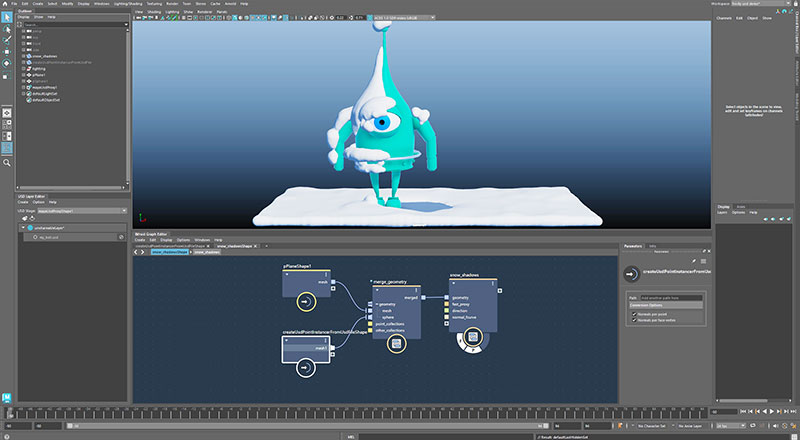Open the Parameters panel list menu icon
Screen dimensions: 800x440
tap(703, 261)
